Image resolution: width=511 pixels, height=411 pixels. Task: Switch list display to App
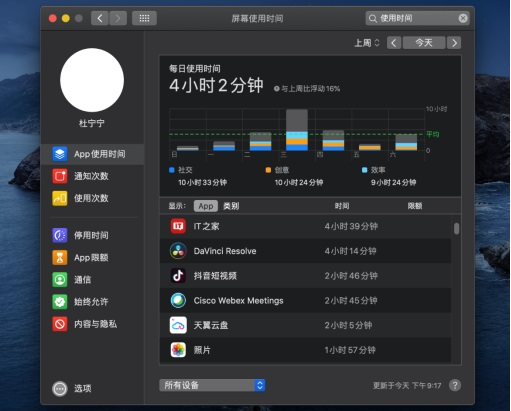206,206
